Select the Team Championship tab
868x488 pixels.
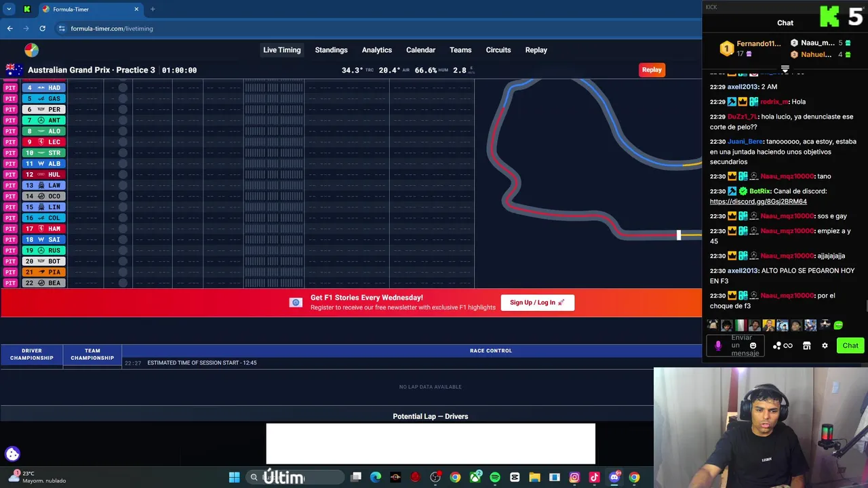(92, 354)
